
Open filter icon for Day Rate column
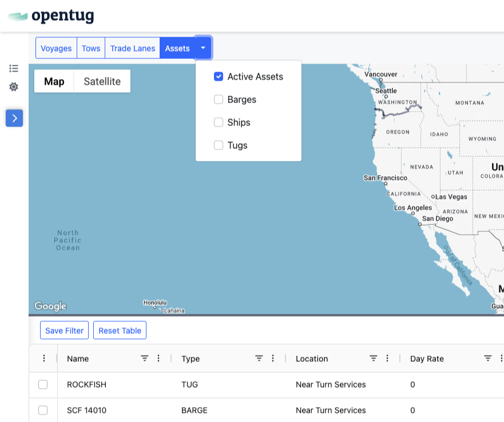tap(488, 358)
